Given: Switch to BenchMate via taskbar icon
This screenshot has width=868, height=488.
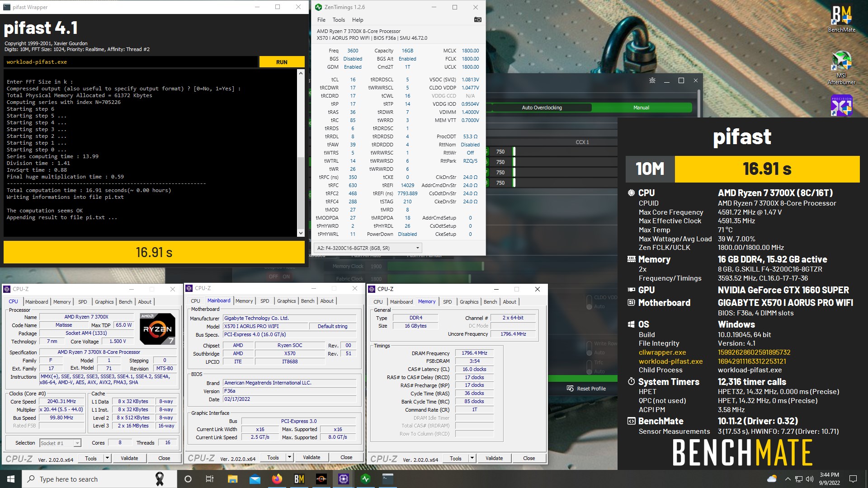Looking at the screenshot, I should (x=299, y=479).
